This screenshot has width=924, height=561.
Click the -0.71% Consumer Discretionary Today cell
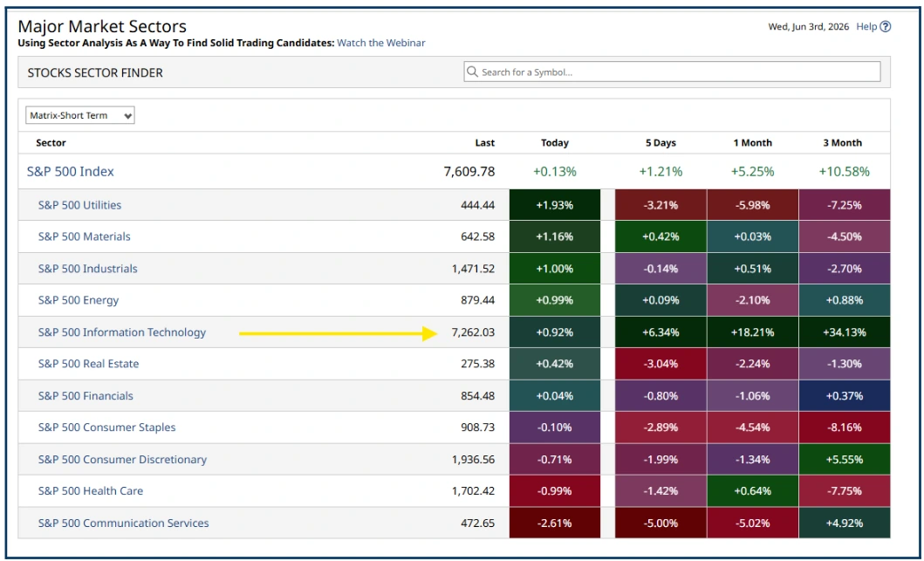click(x=555, y=460)
